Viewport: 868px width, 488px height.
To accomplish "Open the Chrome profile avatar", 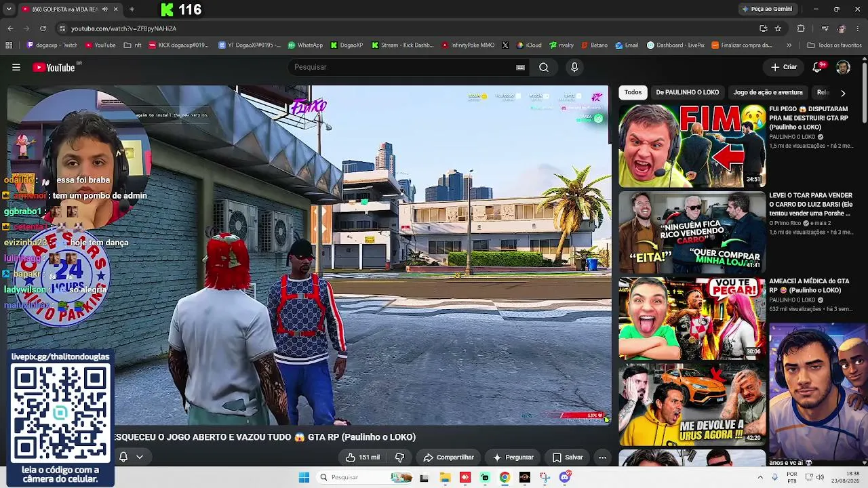I will coord(841,28).
